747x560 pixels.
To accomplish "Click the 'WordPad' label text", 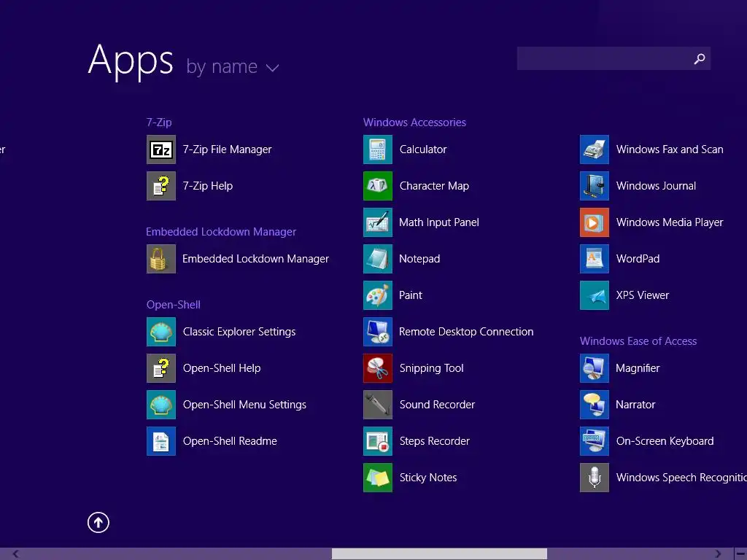I will coord(638,259).
